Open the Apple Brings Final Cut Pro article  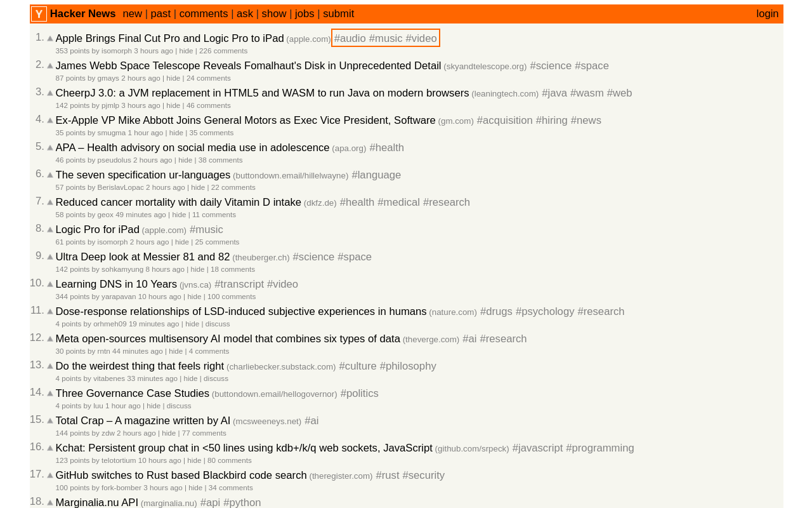tap(169, 39)
